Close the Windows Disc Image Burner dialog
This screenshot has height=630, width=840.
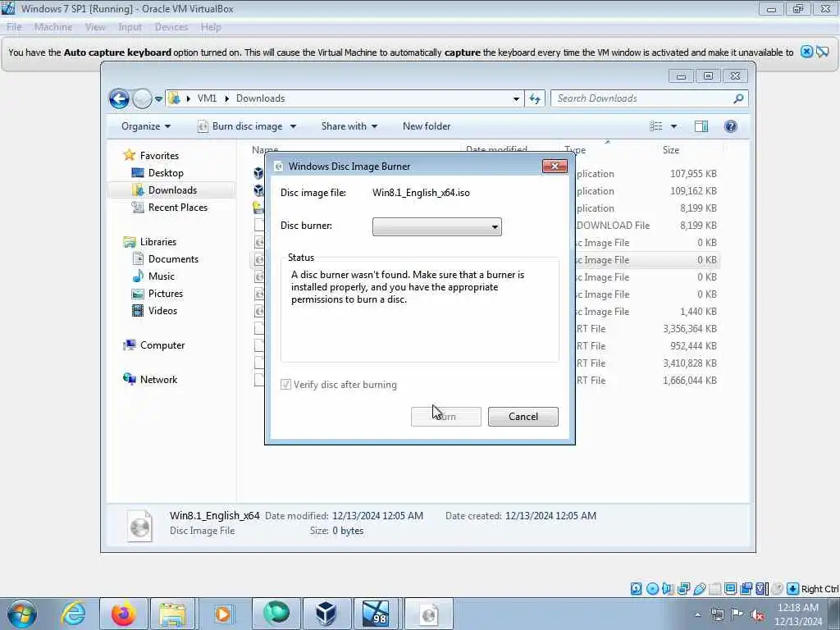[555, 166]
